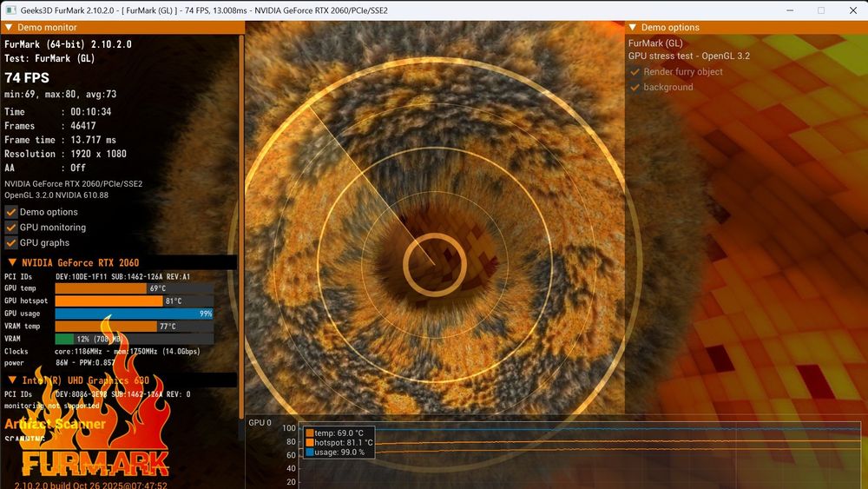Click the Demo monitor panel scrollbar
868x489 pixels.
(240, 227)
